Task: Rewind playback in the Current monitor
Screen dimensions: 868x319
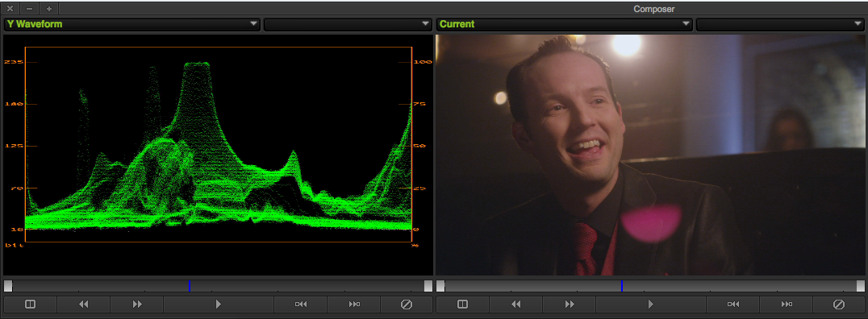Action: coord(516,304)
